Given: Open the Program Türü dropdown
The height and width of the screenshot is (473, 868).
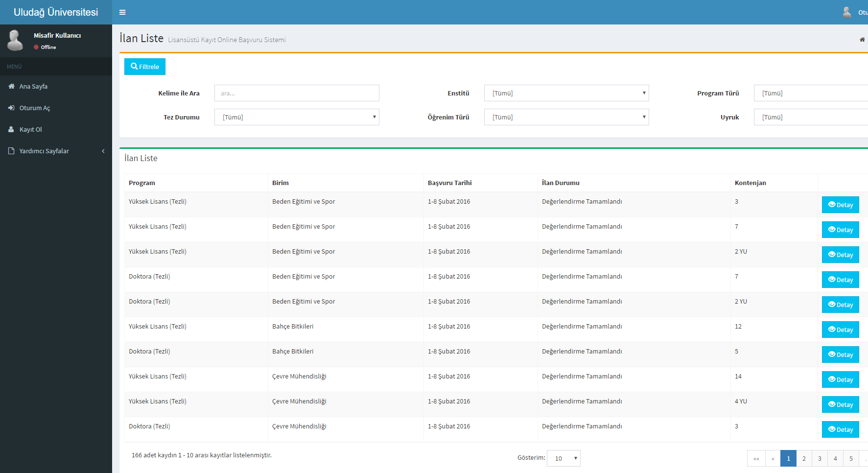Looking at the screenshot, I should click(811, 93).
